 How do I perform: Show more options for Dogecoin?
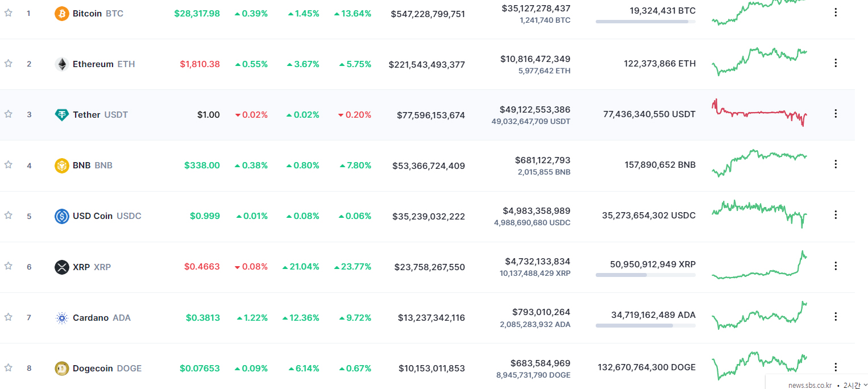tap(836, 367)
